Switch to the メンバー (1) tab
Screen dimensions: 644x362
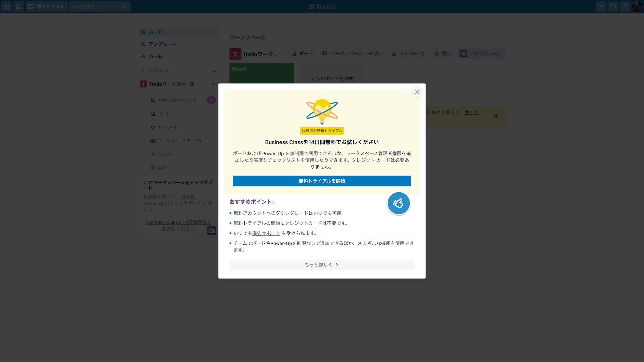click(x=408, y=54)
